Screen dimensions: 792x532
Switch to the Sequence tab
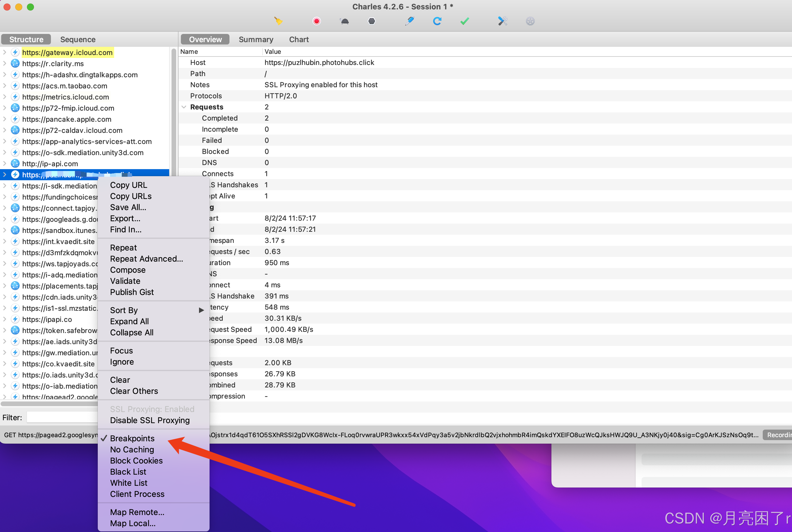point(78,39)
